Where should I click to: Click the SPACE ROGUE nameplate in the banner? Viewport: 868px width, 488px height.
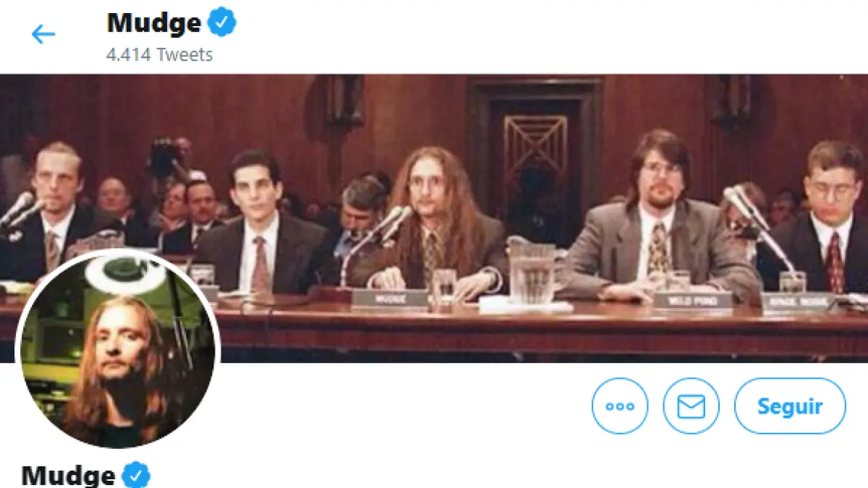pyautogui.click(x=799, y=301)
